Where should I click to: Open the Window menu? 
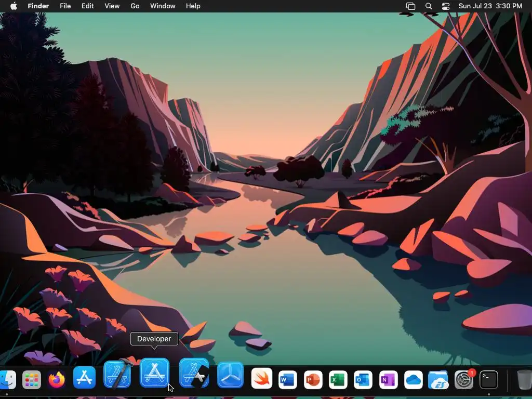163,6
